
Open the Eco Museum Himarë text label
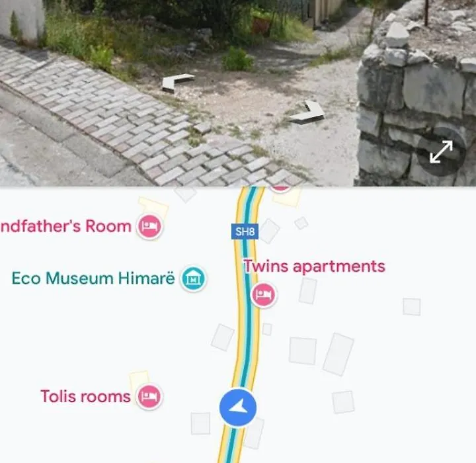pos(93,278)
